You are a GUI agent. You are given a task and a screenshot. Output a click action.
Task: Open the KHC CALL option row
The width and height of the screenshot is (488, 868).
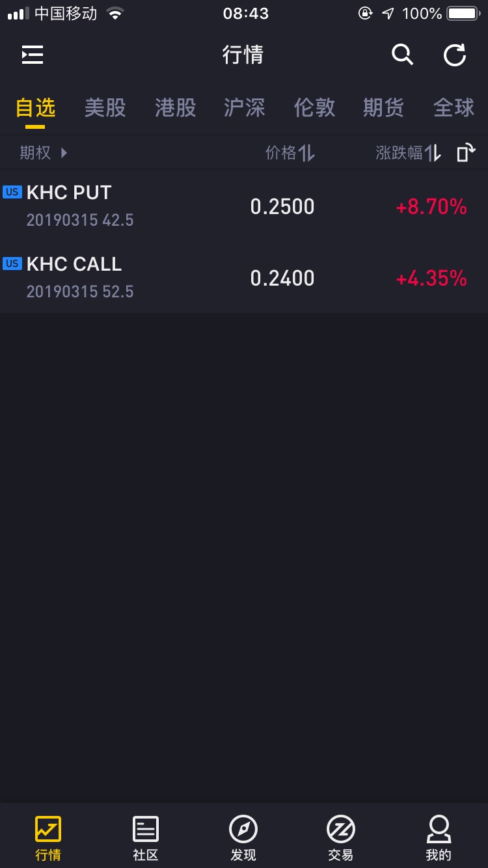pos(130,278)
